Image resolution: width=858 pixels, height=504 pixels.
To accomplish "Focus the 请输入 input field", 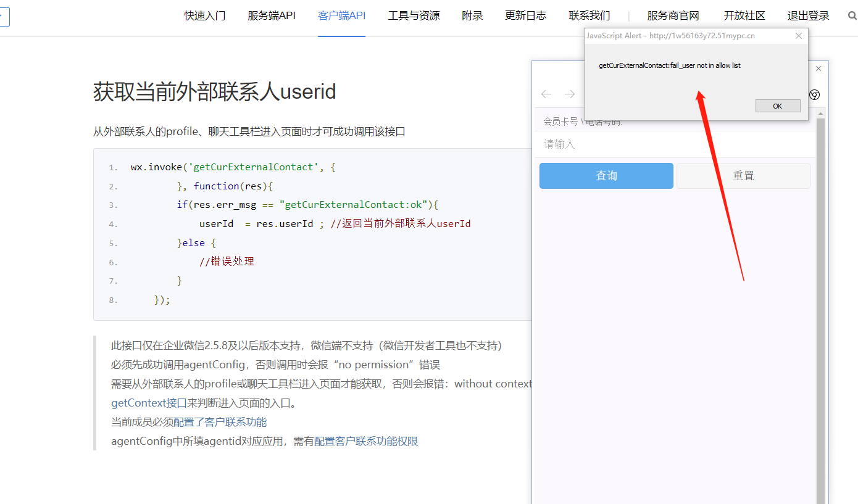I will (x=675, y=144).
